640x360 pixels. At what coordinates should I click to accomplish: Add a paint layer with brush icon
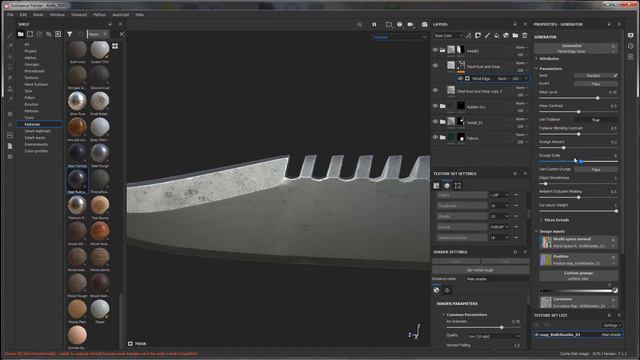tap(487, 36)
